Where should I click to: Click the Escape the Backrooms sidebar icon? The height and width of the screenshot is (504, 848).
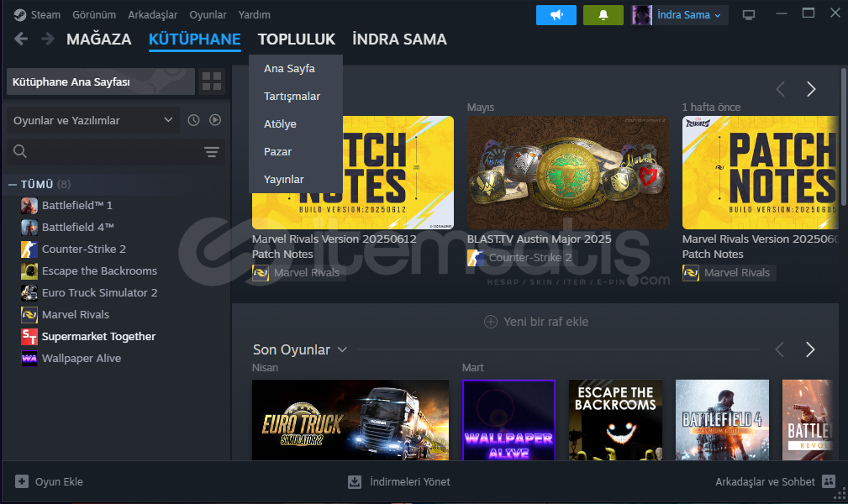(x=29, y=271)
